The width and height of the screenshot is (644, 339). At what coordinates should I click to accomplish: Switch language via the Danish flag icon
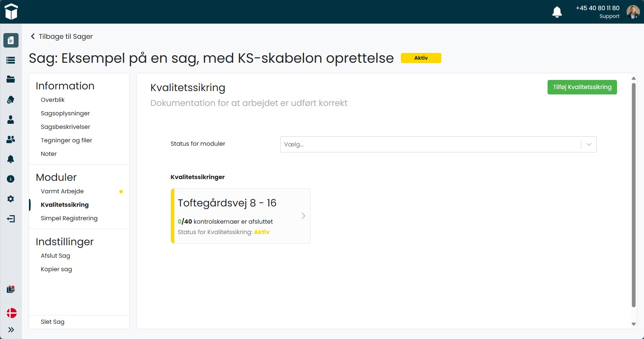pos(11,313)
